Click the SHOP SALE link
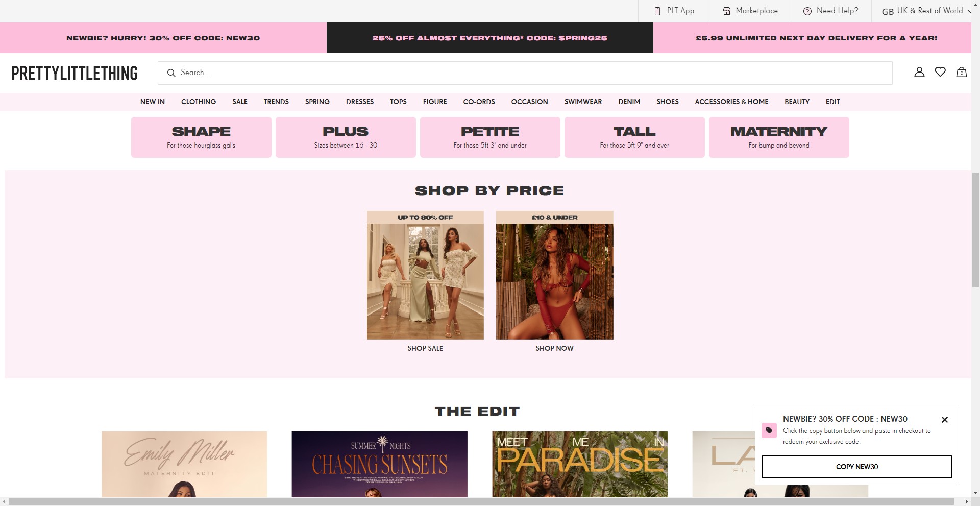980x506 pixels. [425, 348]
